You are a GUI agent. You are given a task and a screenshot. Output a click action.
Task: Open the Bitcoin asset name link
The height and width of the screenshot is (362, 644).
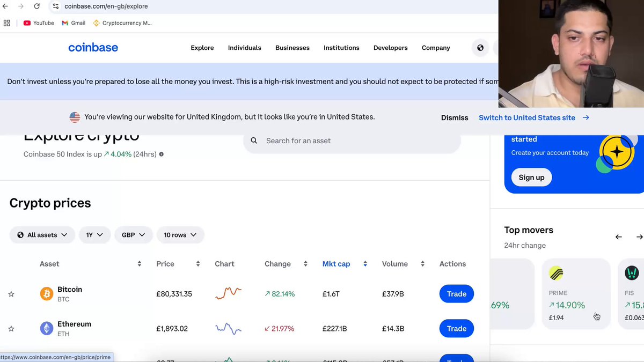(70, 290)
